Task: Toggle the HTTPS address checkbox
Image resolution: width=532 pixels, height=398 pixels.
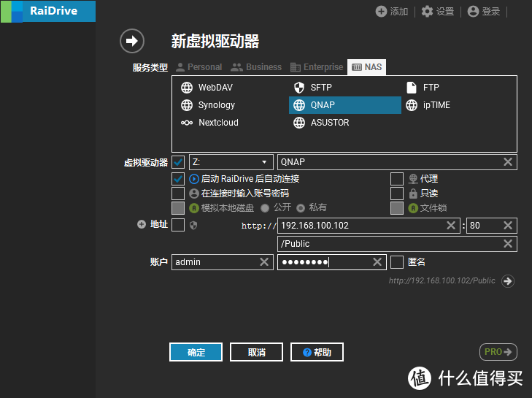Action: click(178, 225)
